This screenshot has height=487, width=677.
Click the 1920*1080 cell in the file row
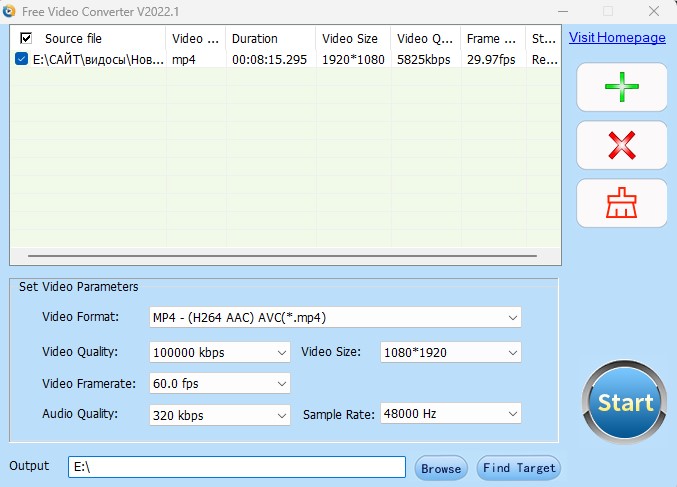tap(353, 59)
